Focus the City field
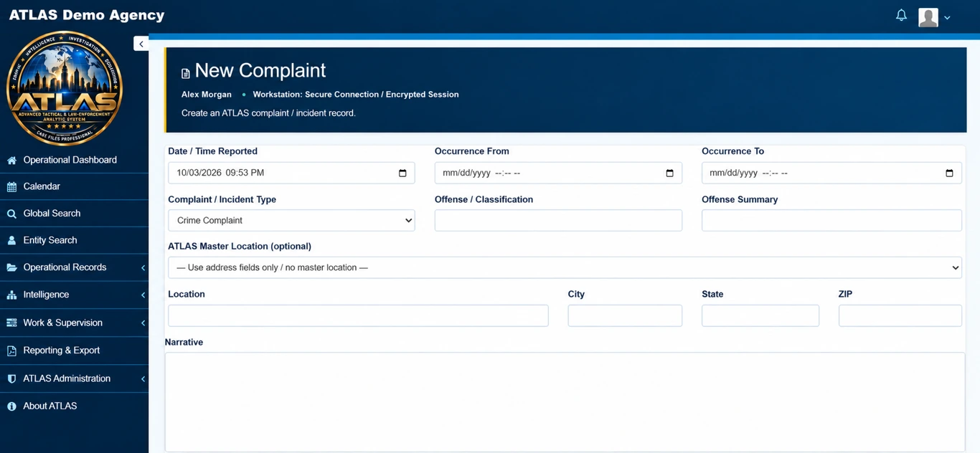Image resolution: width=980 pixels, height=453 pixels. [x=625, y=315]
